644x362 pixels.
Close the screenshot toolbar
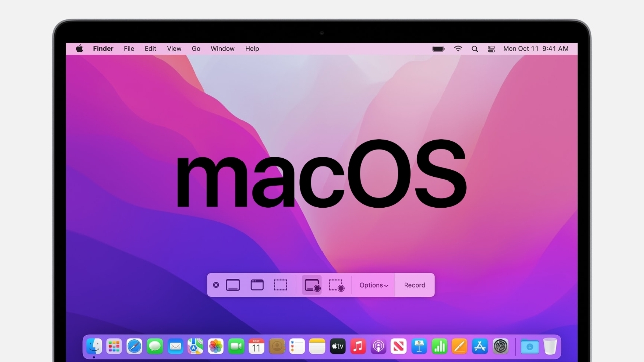click(x=216, y=285)
